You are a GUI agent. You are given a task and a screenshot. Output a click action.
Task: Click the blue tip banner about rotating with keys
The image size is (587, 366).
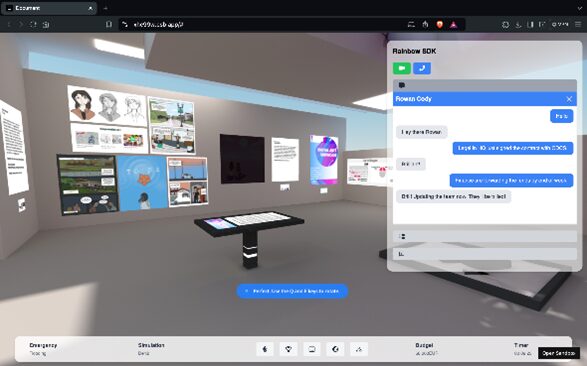pyautogui.click(x=292, y=291)
